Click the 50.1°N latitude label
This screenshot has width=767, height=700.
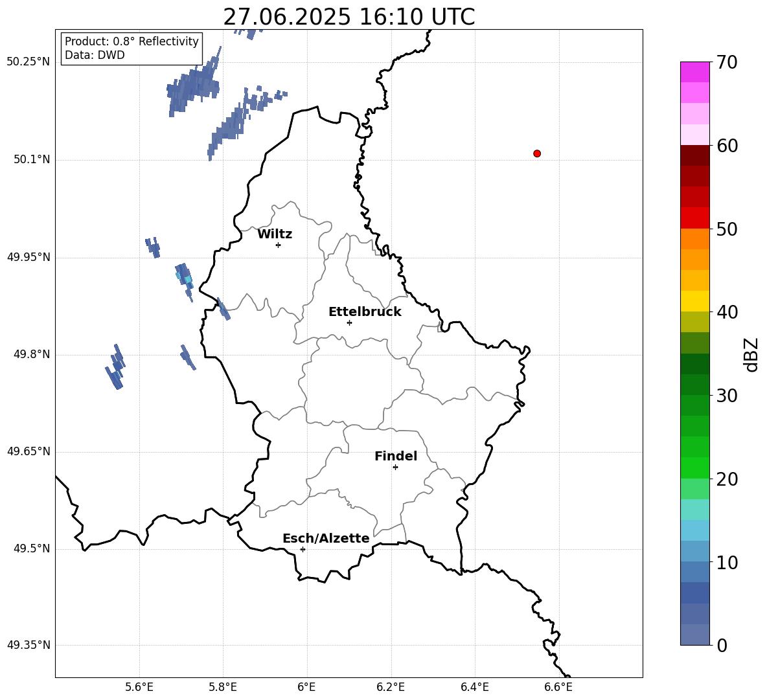[x=32, y=159]
